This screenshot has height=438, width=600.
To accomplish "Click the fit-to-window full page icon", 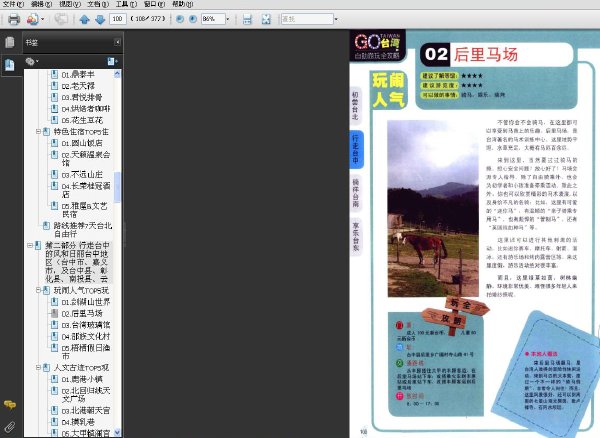I will (266, 19).
